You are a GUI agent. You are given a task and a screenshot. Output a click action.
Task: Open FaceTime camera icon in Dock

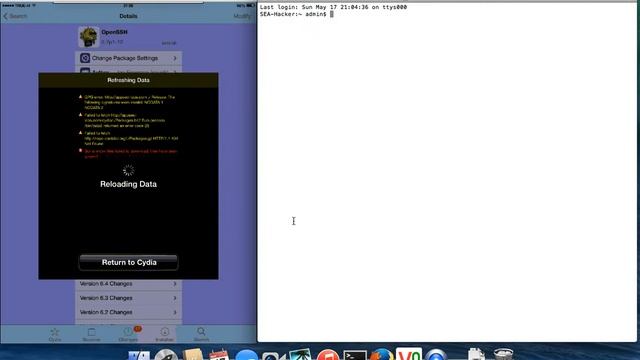point(273,356)
